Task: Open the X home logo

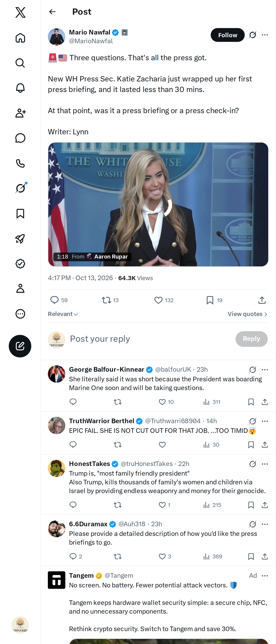Action: [x=20, y=12]
